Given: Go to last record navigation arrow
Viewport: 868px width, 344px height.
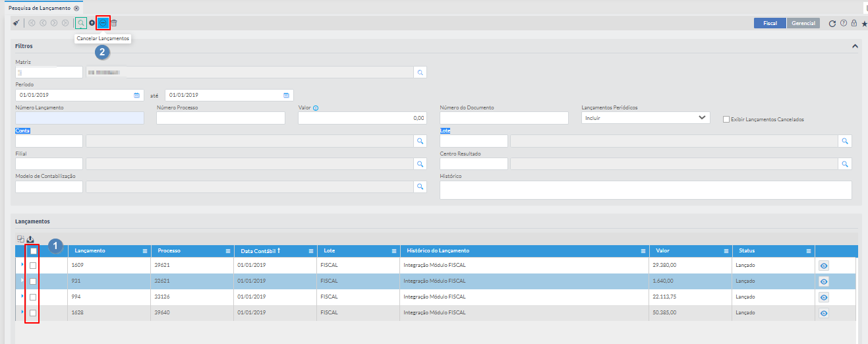Looking at the screenshot, I should [65, 23].
